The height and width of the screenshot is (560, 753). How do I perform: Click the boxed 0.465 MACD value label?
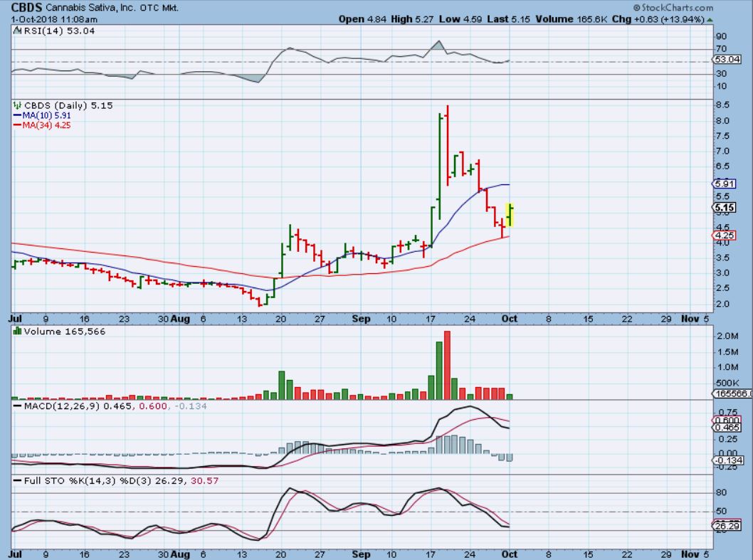727,428
